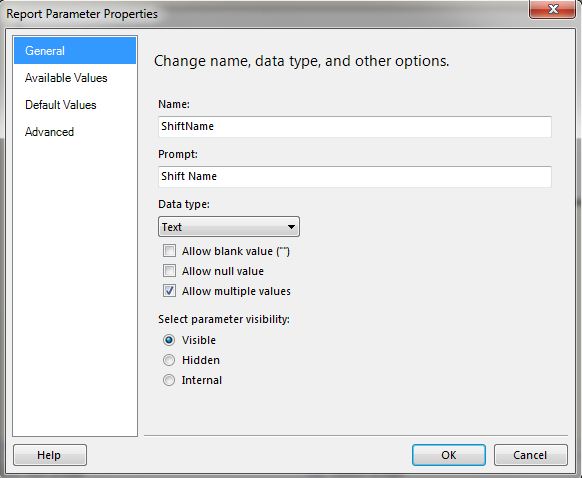582x478 pixels.
Task: Select the Visible radio button
Action: pyautogui.click(x=169, y=340)
